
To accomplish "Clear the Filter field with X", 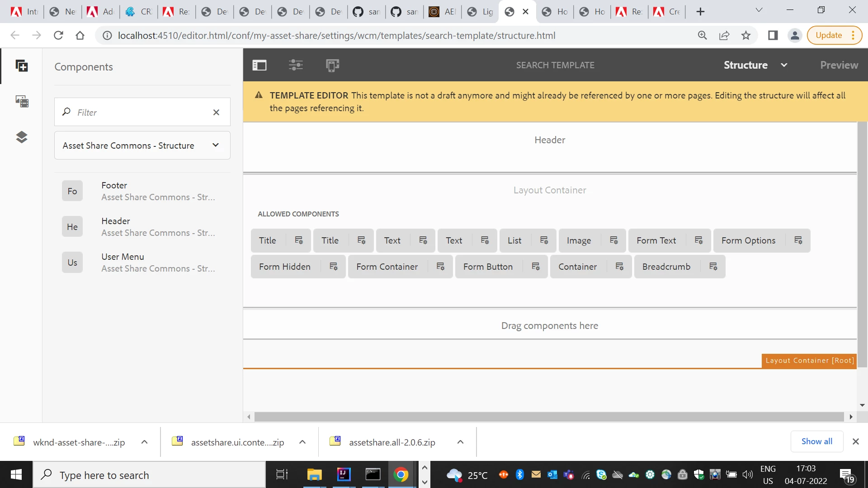I will pyautogui.click(x=216, y=112).
